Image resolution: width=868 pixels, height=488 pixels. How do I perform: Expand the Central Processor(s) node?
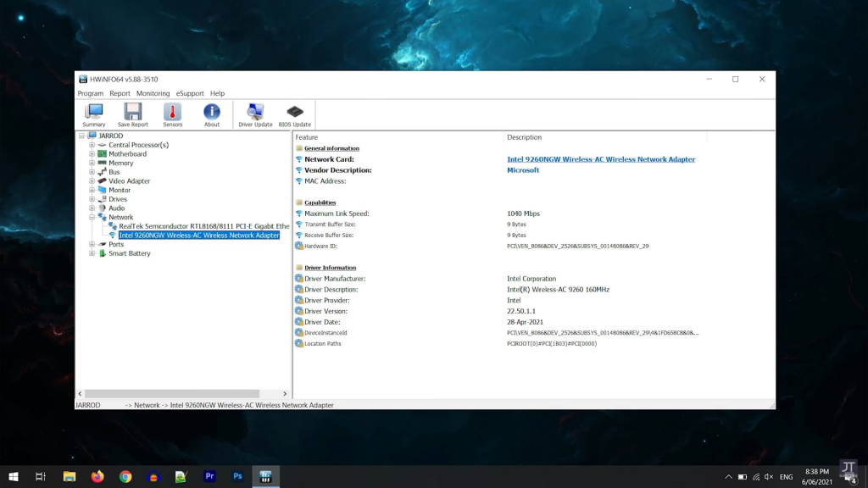click(x=92, y=145)
